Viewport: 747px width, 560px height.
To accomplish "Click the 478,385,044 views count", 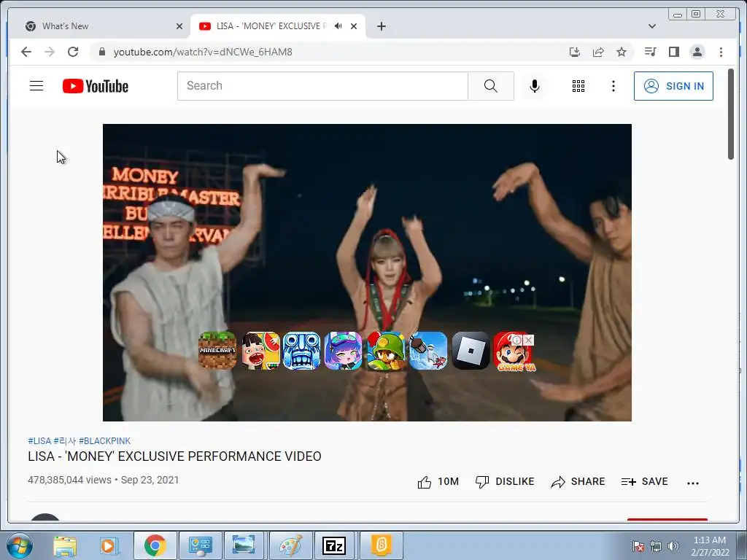I will [x=69, y=480].
